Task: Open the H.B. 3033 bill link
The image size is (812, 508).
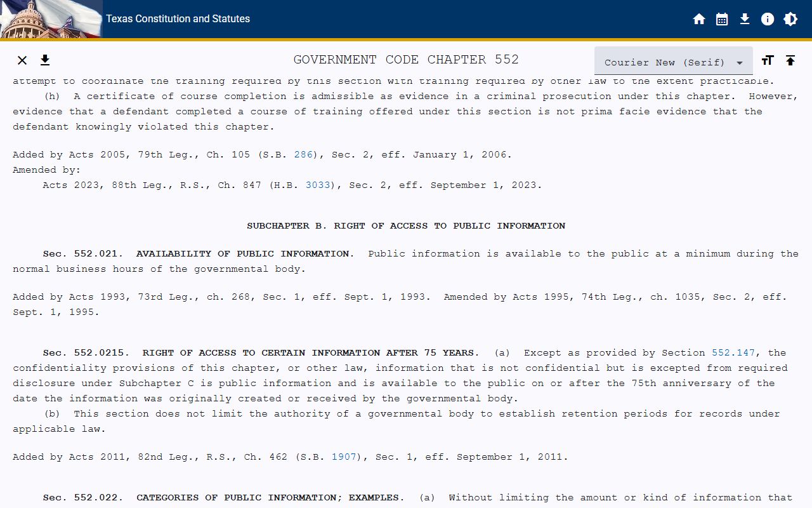Action: (x=318, y=185)
